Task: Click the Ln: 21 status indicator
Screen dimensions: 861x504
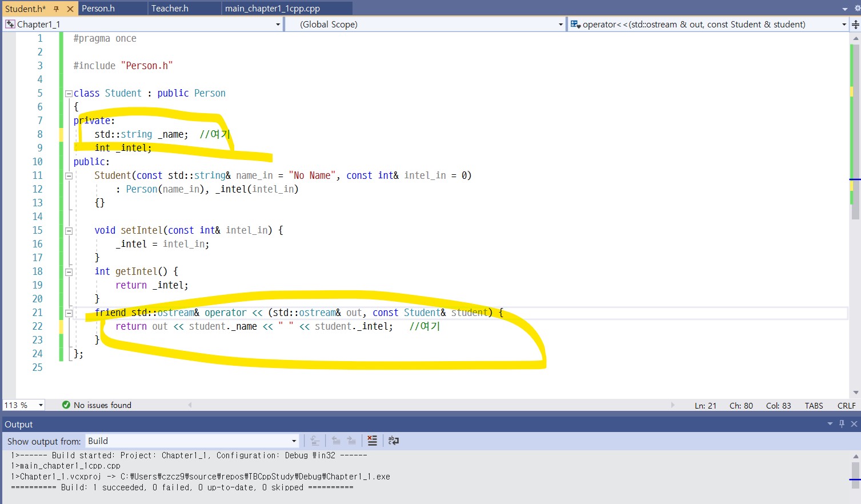Action: coord(705,406)
